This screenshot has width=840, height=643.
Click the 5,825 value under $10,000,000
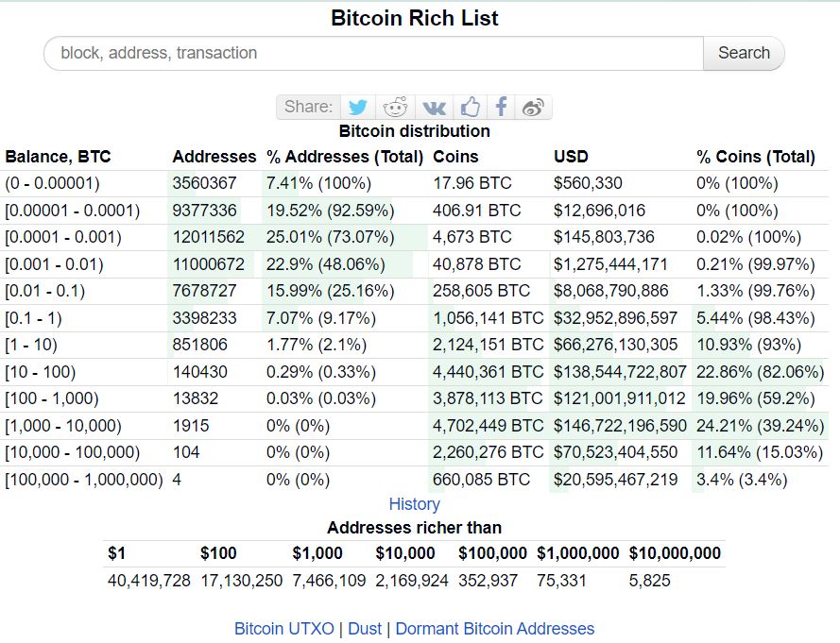click(649, 581)
